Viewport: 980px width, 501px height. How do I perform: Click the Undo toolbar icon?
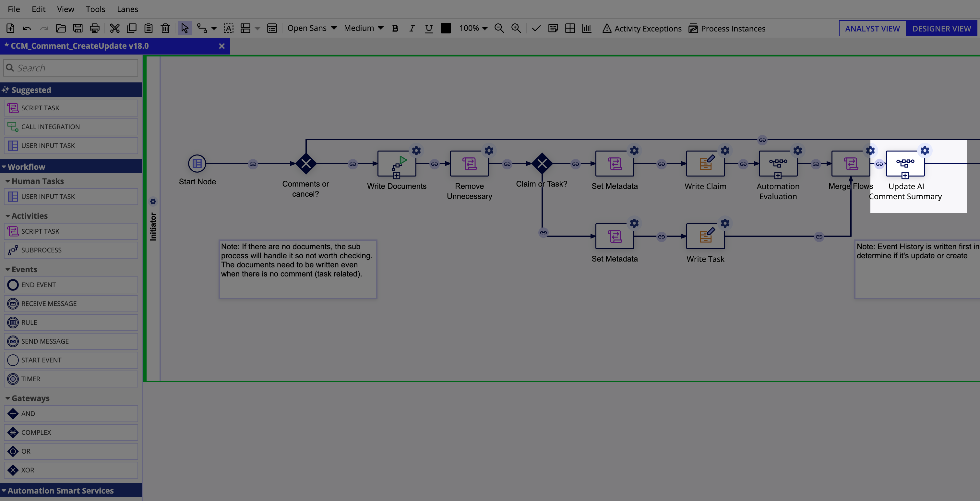27,28
